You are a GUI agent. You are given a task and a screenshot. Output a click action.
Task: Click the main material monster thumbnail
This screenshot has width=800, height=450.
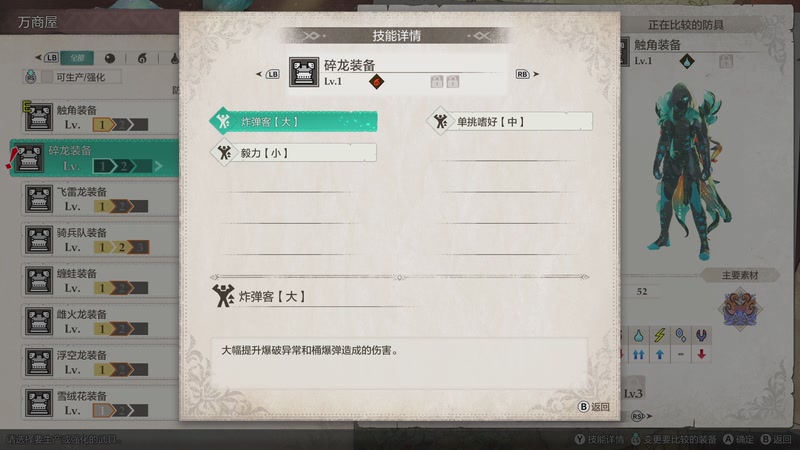740,309
